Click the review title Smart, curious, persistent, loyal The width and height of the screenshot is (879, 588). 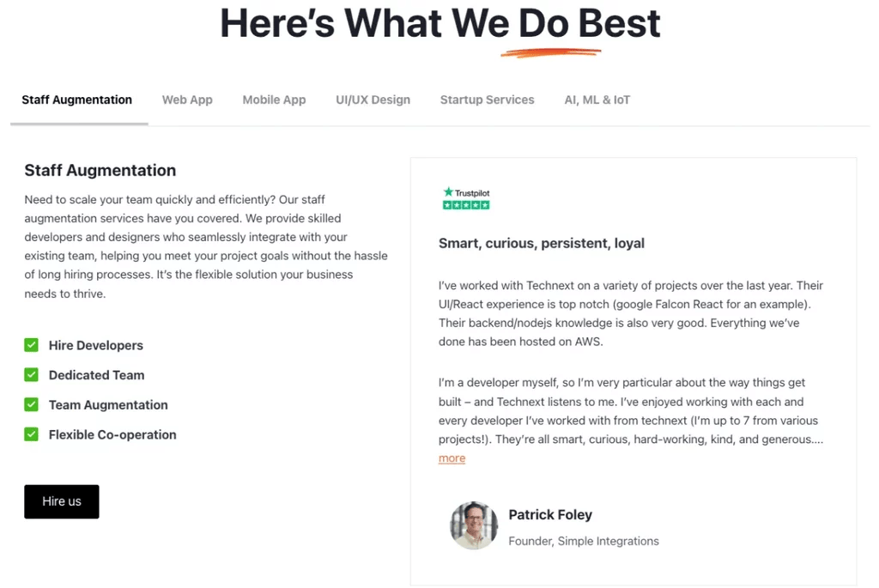tap(541, 243)
